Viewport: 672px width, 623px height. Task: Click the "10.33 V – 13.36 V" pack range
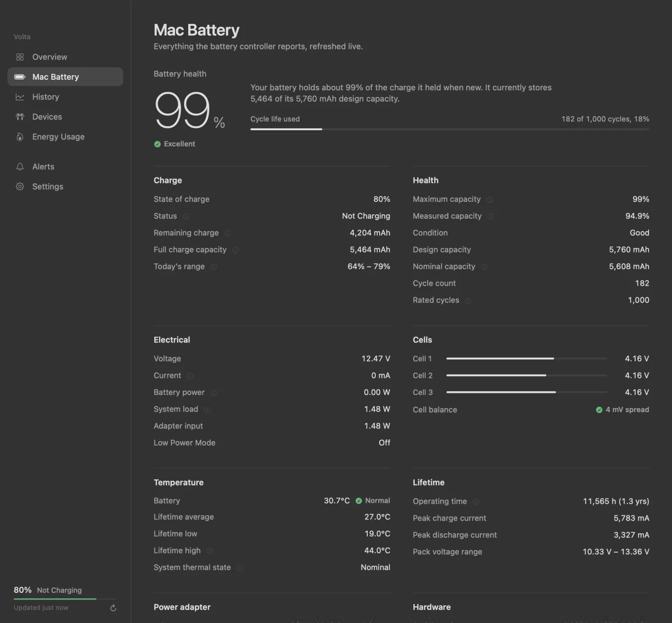click(x=616, y=552)
